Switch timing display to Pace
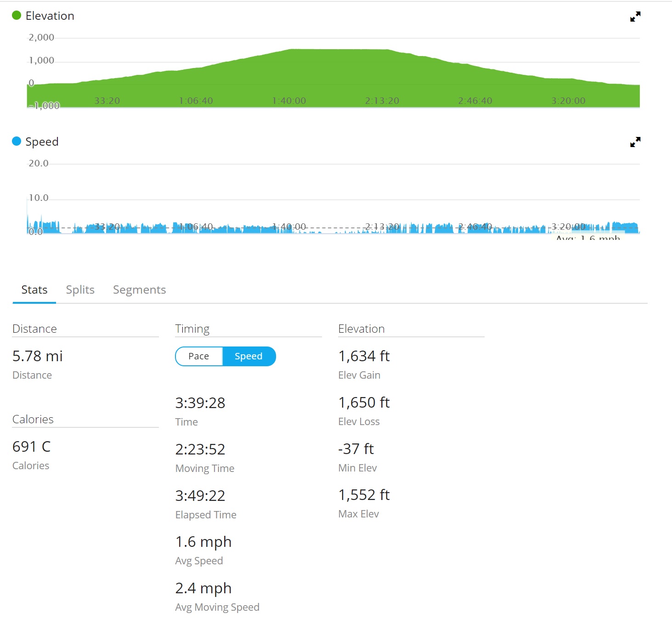Viewport: 672px width, 619px height. pos(199,356)
